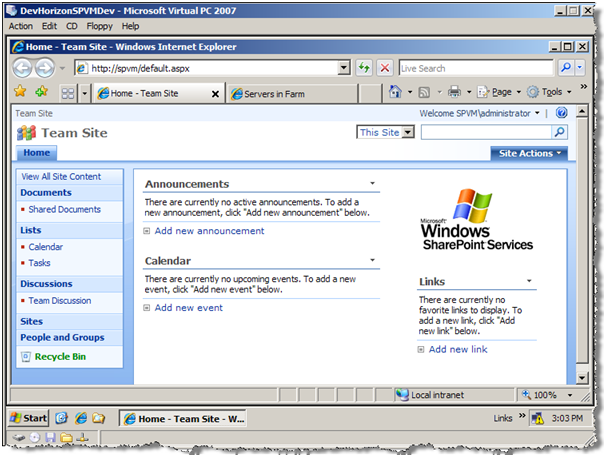Click the Print printer icon
This screenshot has height=457, width=606.
[x=454, y=92]
